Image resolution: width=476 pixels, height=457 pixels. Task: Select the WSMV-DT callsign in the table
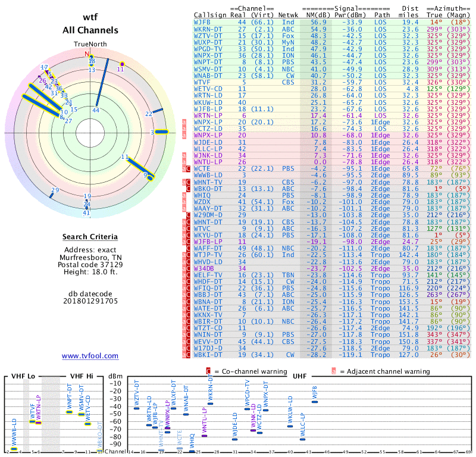(x=208, y=69)
